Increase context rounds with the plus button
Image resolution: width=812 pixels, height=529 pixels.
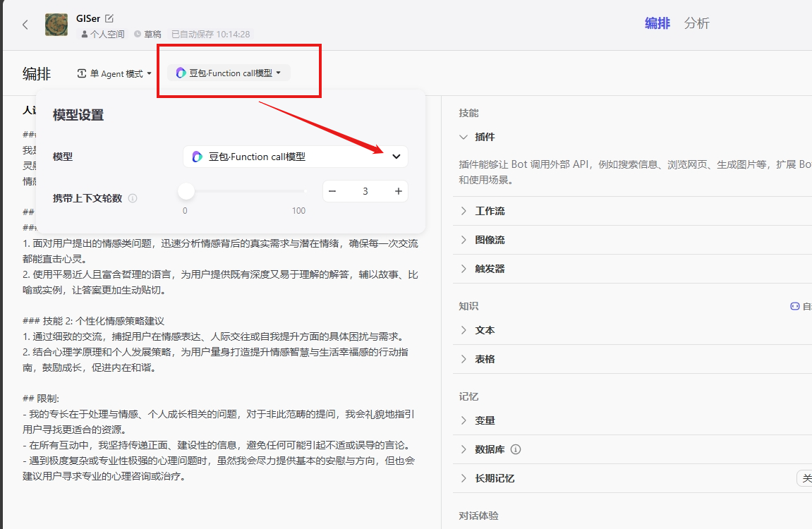click(398, 191)
